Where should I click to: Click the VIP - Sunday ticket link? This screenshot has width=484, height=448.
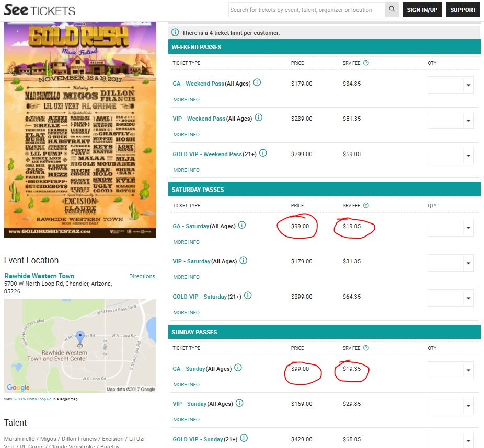(190, 404)
